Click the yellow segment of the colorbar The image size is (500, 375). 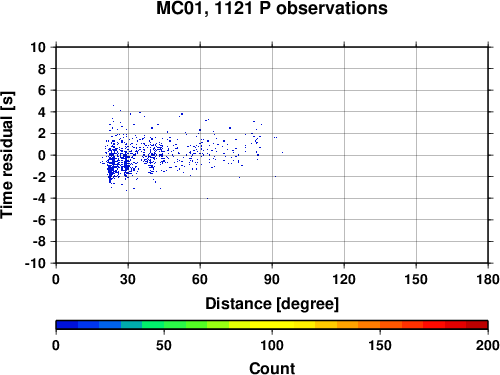tap(272, 325)
